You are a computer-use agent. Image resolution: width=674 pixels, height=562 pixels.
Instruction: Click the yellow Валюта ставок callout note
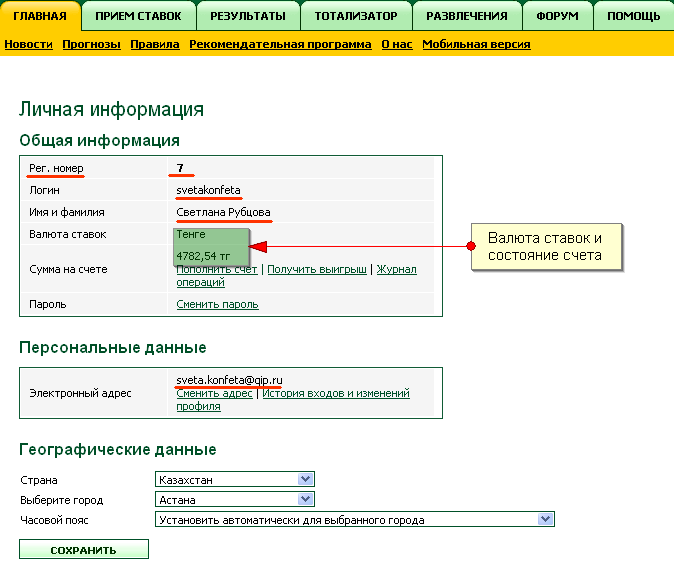click(x=544, y=247)
